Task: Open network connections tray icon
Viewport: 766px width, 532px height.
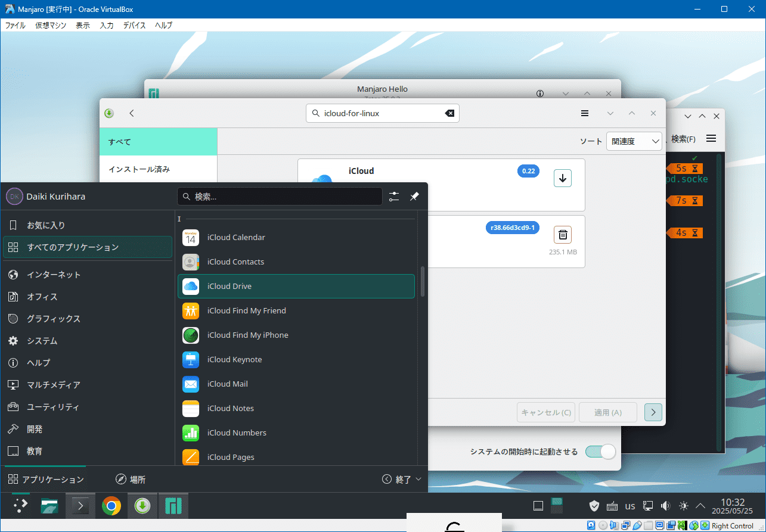Action: coord(648,506)
